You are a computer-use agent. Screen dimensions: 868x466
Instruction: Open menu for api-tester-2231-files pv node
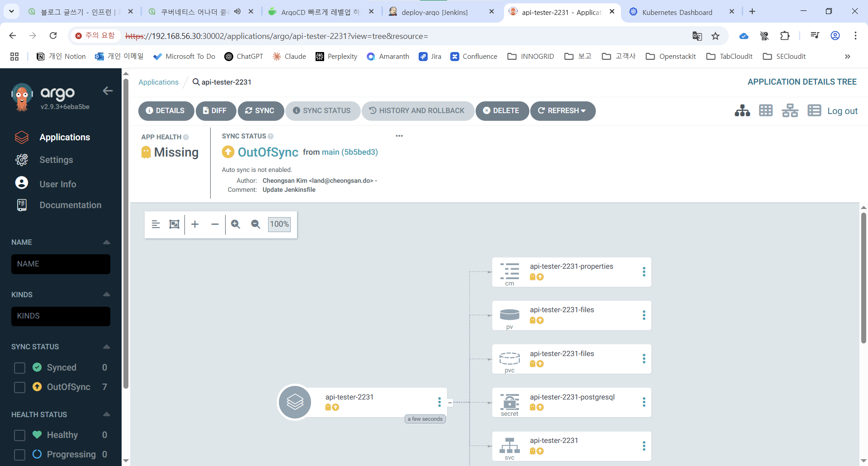point(644,315)
